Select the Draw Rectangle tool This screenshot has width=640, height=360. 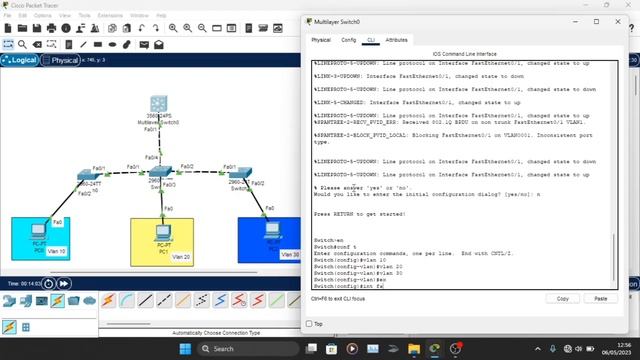click(x=98, y=44)
